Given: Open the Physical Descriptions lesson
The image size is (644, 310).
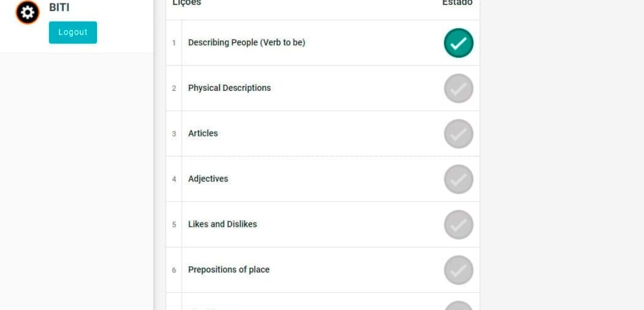Looking at the screenshot, I should tap(229, 88).
